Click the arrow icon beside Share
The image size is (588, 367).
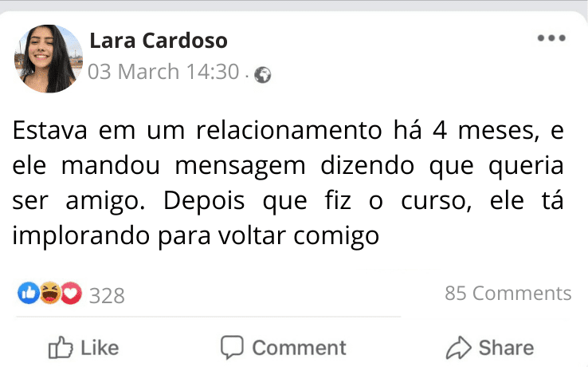pos(459,348)
